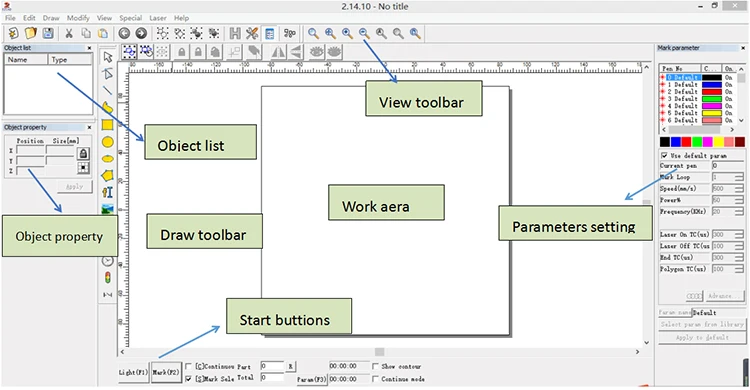Click the Speed(mm/s) spinner
The width and height of the screenshot is (750, 390).
tap(739, 189)
